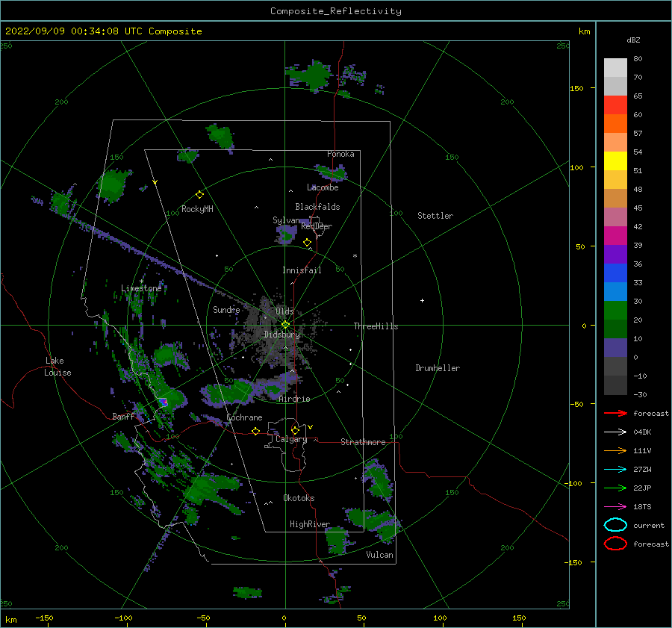Click the Didsbury label

click(281, 335)
